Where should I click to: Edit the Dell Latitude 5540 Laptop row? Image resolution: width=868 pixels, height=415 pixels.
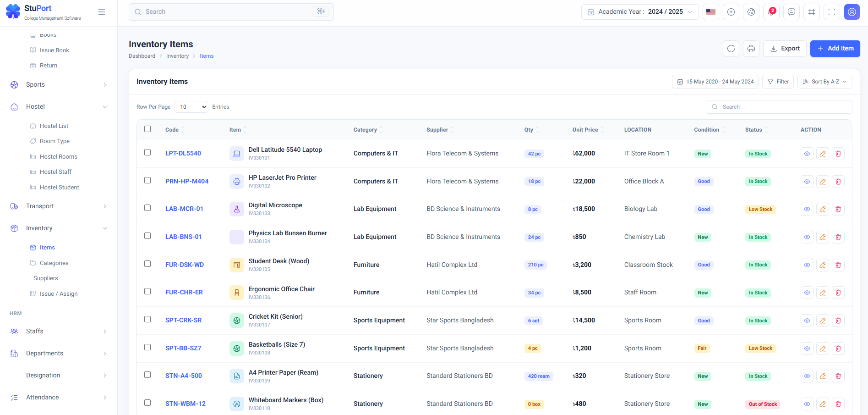pyautogui.click(x=823, y=154)
